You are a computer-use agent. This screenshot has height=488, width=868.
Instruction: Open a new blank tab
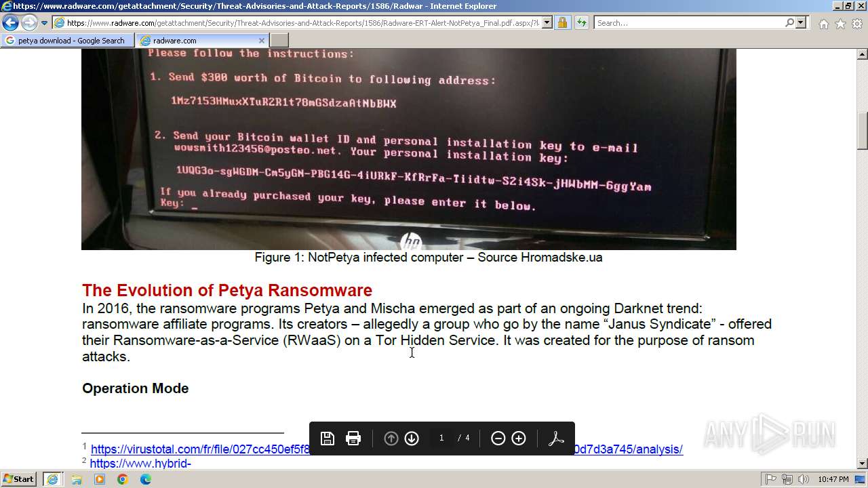click(279, 41)
